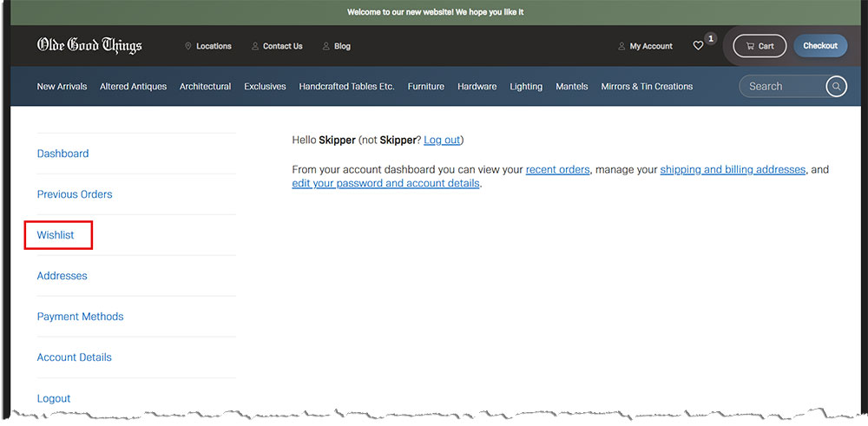Open Handcrafted Tables Etc. category
868x426 pixels.
click(346, 86)
